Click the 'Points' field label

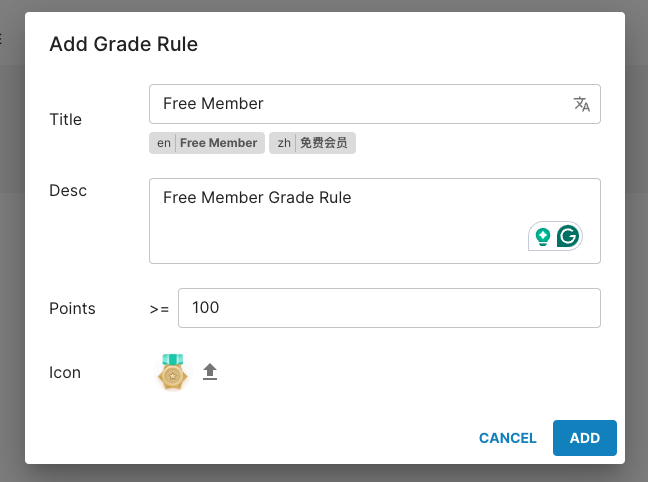72,308
